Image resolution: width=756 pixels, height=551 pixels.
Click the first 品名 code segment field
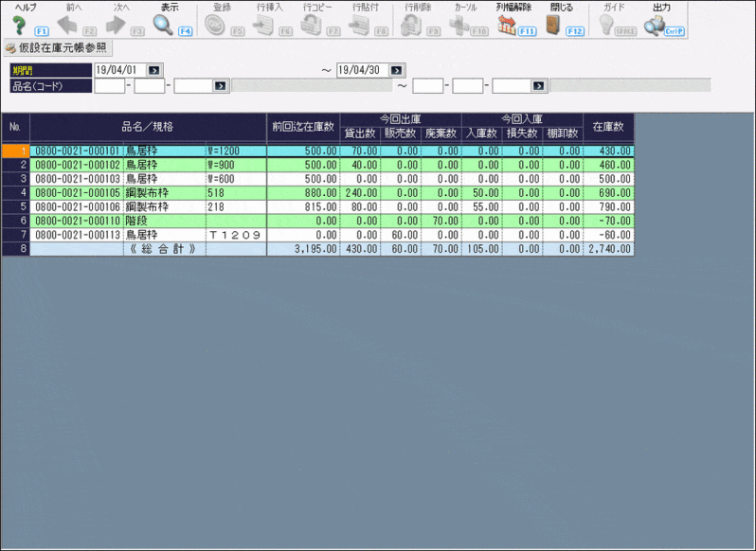(110, 86)
